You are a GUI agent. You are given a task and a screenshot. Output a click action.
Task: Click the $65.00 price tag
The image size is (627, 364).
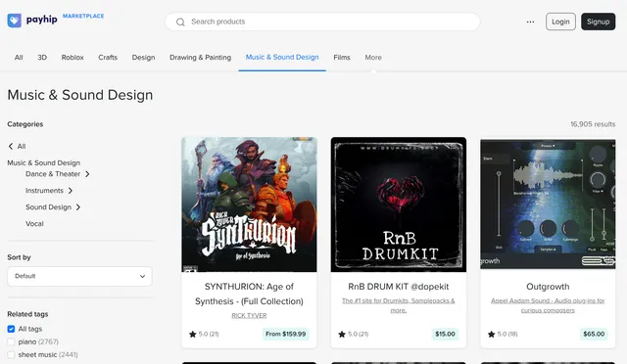pyautogui.click(x=594, y=334)
